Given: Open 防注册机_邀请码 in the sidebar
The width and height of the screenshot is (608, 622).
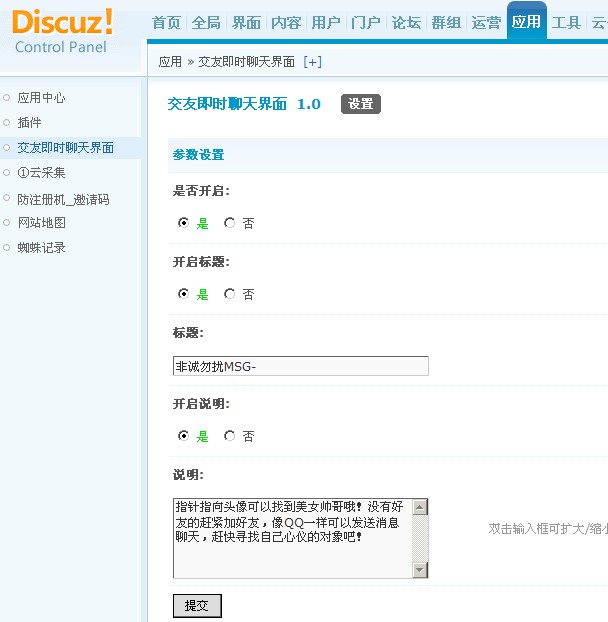Looking at the screenshot, I should 63,199.
